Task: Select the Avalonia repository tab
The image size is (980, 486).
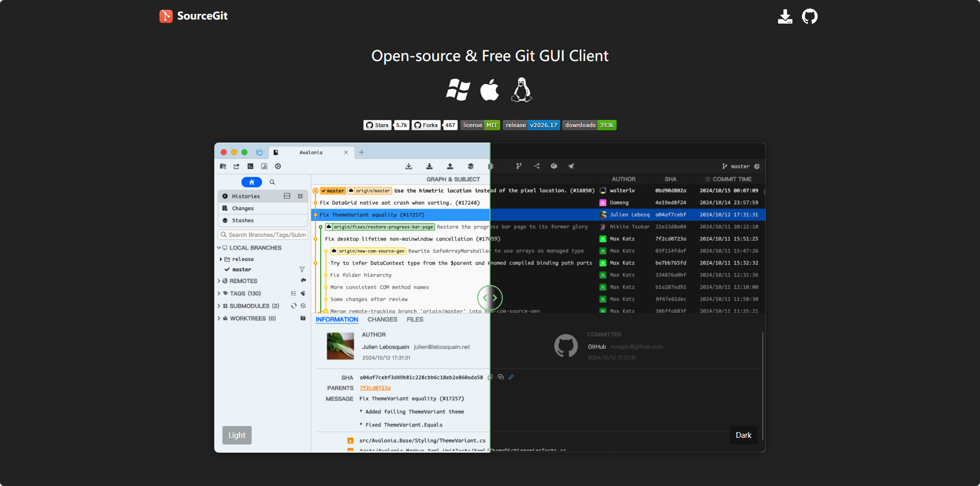Action: coord(311,152)
